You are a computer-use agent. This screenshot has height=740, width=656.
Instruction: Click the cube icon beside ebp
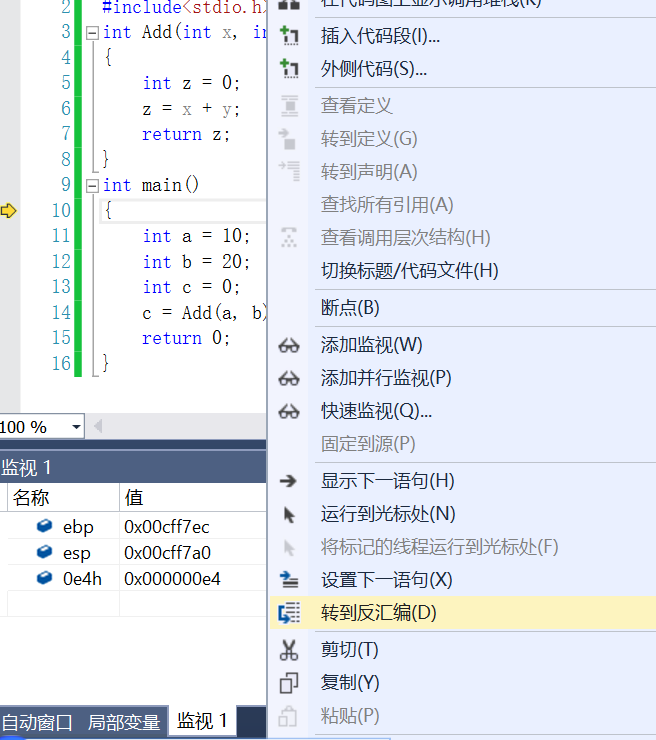point(44,526)
